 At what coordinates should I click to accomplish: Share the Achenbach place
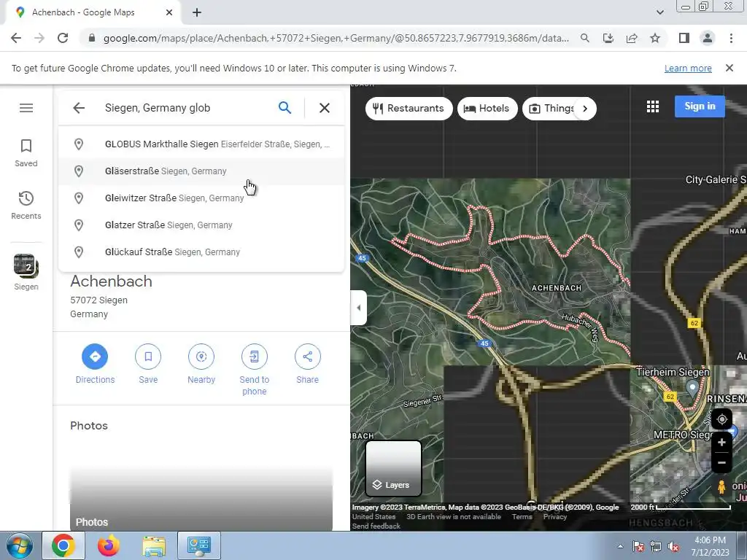(x=308, y=365)
